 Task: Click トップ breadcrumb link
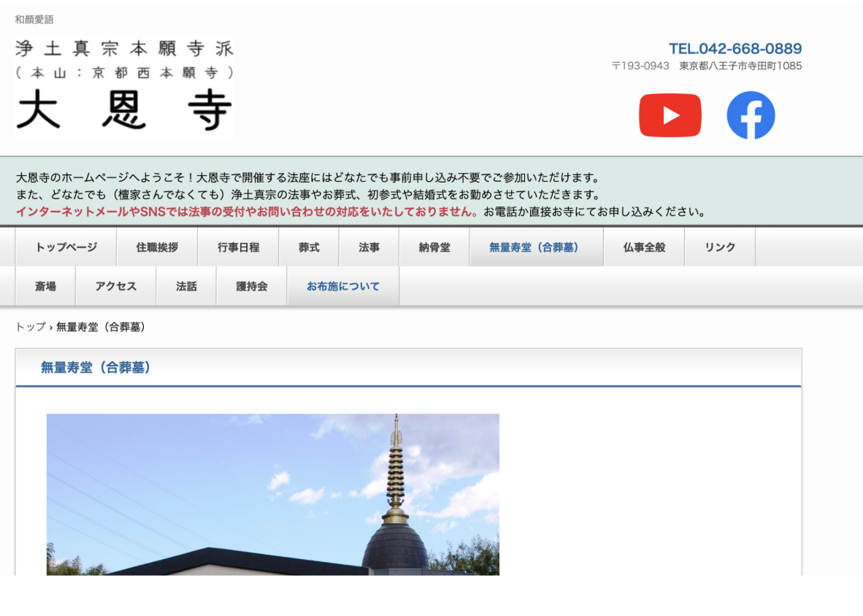(x=30, y=327)
